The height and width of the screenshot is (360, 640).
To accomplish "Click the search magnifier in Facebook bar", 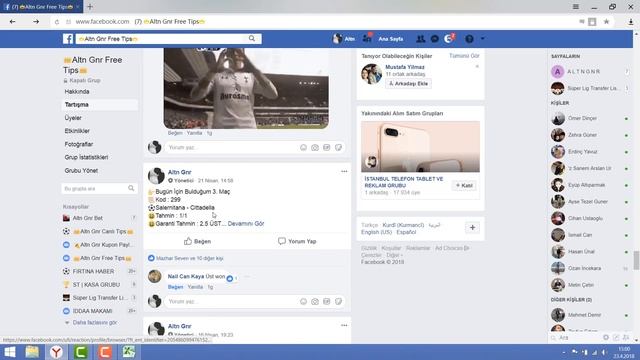I will pos(252,38).
